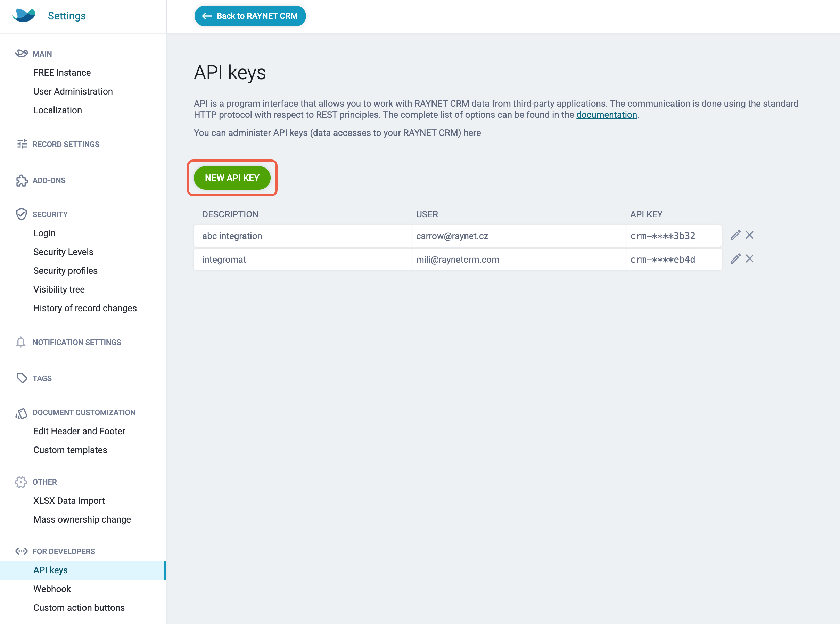Select the Security section heading
The height and width of the screenshot is (624, 840).
50,215
